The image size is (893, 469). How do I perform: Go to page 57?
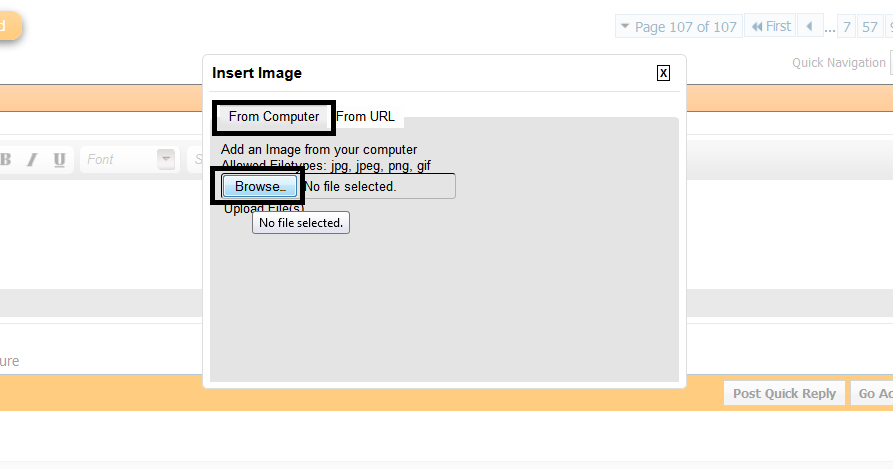(869, 27)
